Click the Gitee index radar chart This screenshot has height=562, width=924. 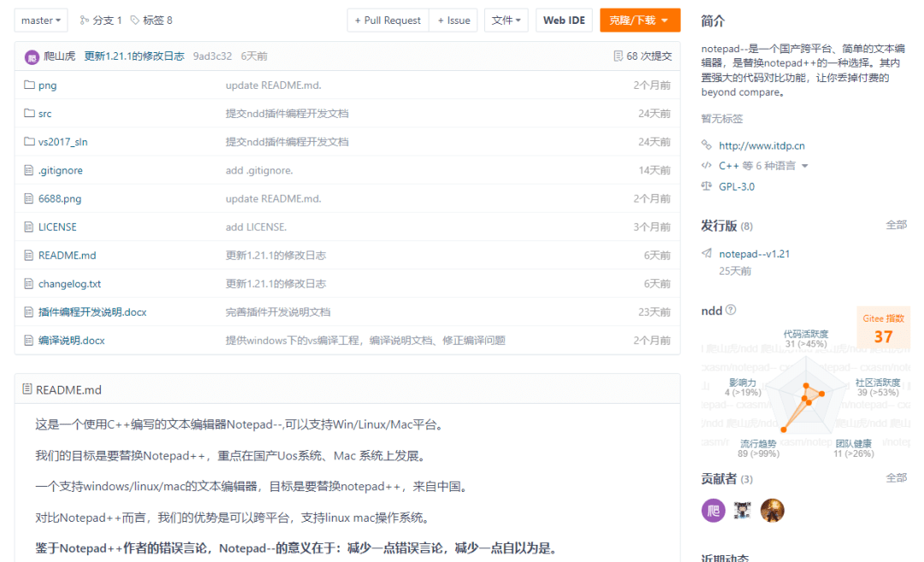click(805, 394)
